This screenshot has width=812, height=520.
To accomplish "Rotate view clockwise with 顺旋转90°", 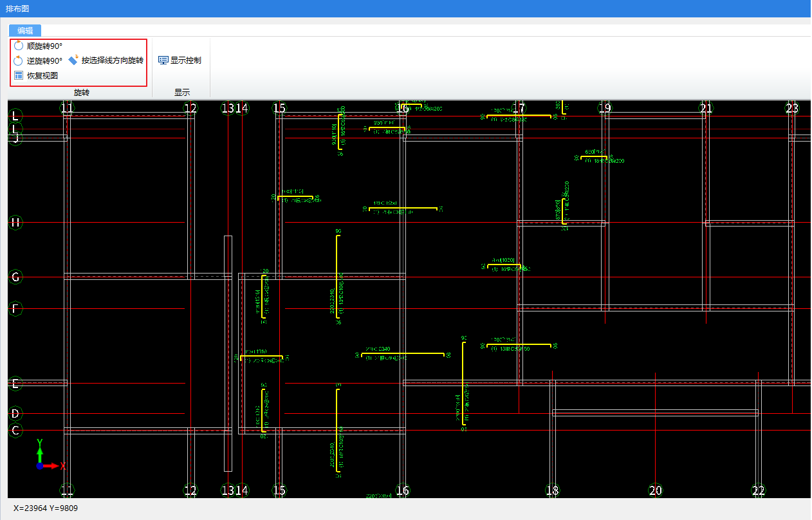I will 38,46.
